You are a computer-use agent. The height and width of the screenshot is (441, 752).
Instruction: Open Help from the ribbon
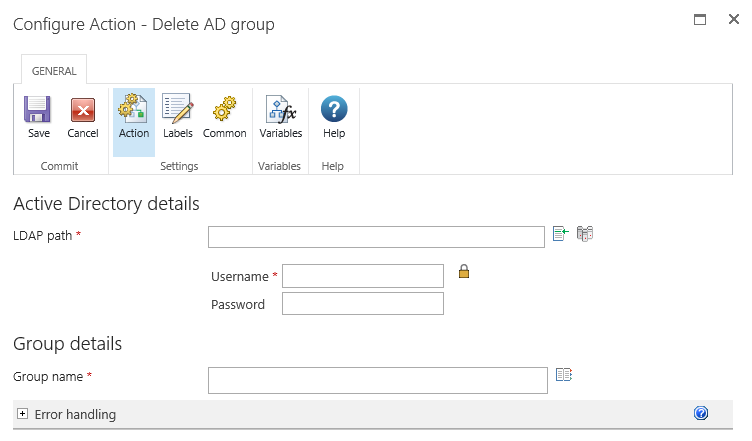(x=334, y=118)
